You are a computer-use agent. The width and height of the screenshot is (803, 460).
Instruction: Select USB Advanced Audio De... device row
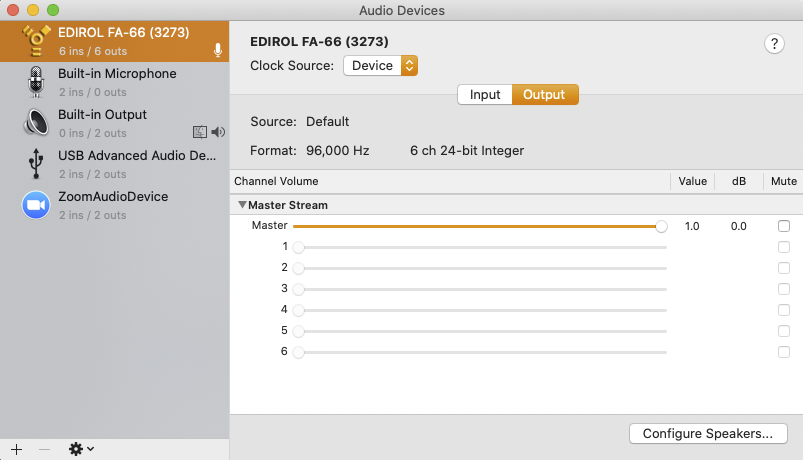tap(115, 164)
